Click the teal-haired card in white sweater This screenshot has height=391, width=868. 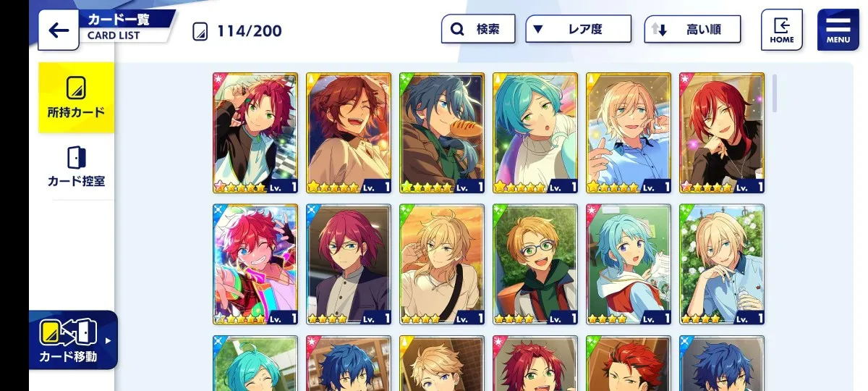tap(535, 133)
